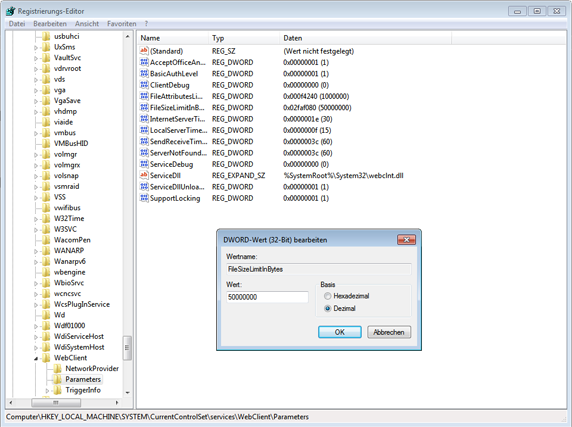572x427 pixels.
Task: Confirm the dialog with OK
Action: click(340, 332)
